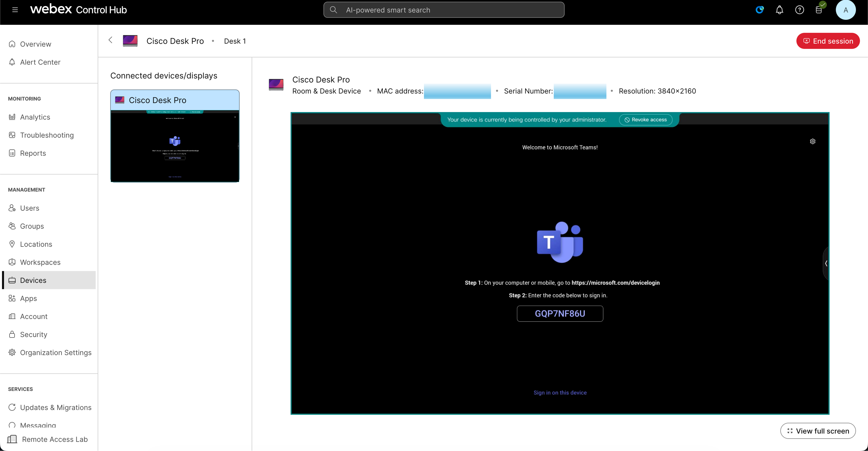
Task: Click the help question mark icon
Action: click(800, 10)
